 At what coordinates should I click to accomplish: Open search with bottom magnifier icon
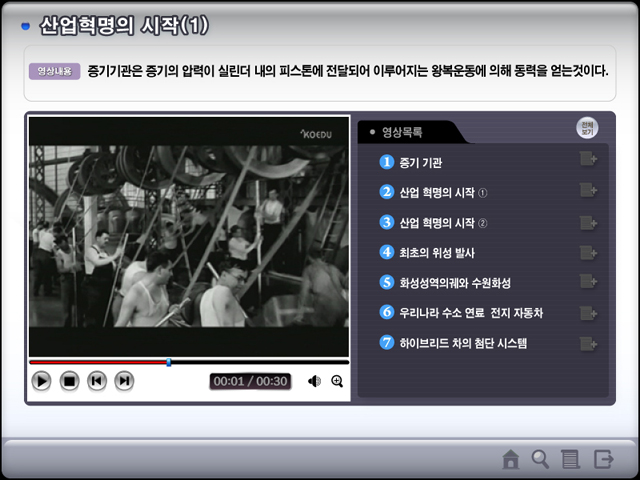(540, 459)
